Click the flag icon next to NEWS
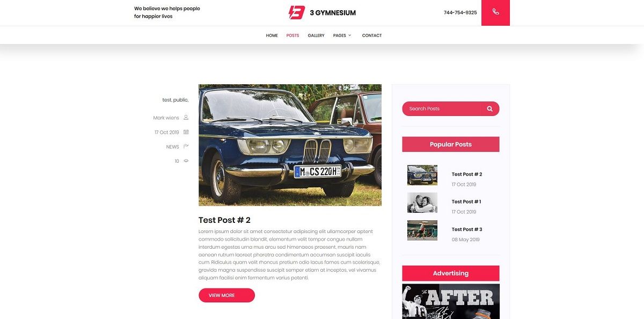 [x=186, y=146]
